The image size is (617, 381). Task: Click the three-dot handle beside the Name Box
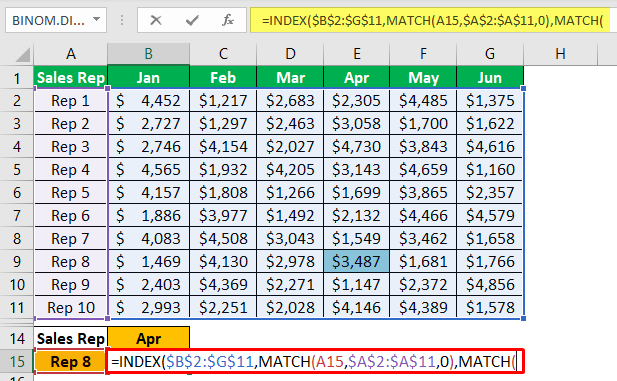coord(122,20)
